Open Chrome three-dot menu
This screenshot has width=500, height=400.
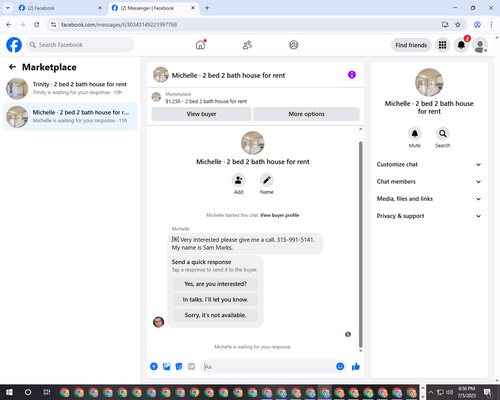point(491,25)
